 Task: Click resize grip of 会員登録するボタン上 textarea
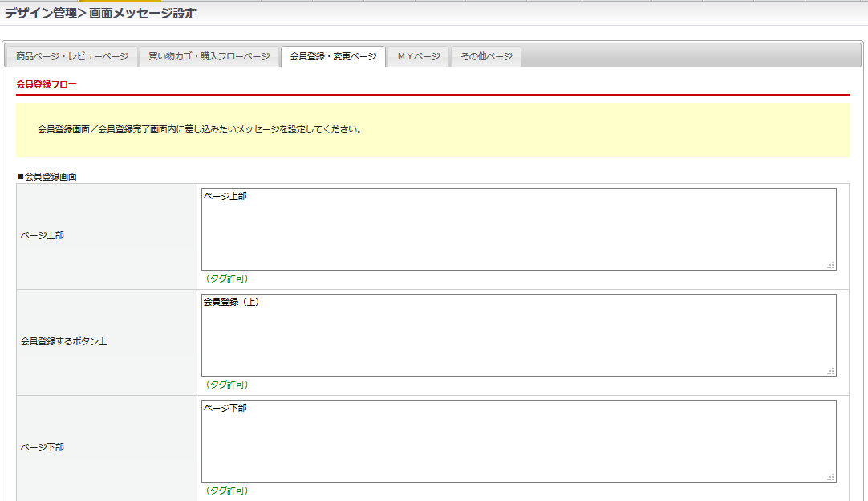(831, 371)
